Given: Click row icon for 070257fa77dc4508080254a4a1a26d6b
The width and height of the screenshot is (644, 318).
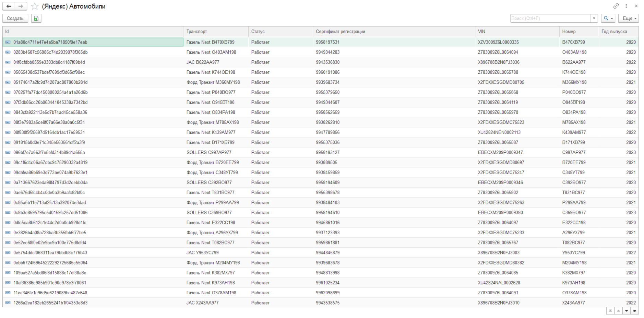Looking at the screenshot, I should (x=8, y=92).
